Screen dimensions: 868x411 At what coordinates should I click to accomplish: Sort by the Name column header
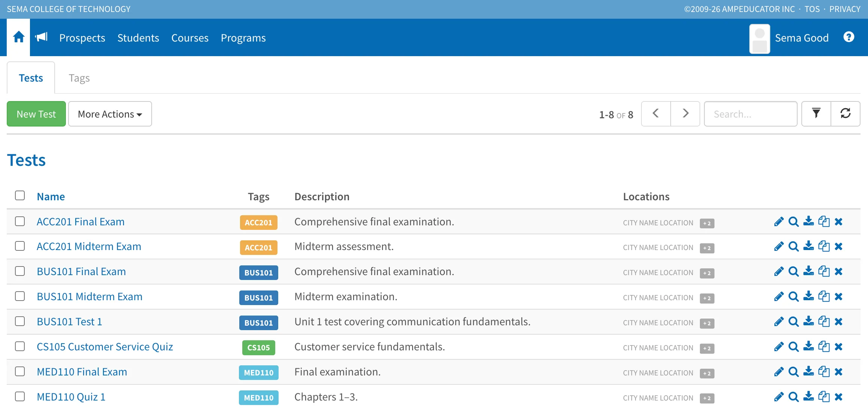click(x=51, y=197)
